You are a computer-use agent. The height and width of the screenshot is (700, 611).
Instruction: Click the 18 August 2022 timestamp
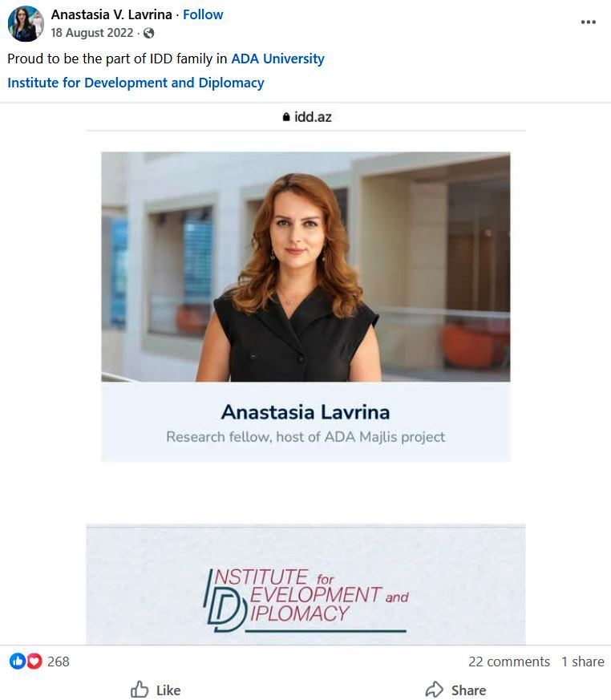[92, 33]
